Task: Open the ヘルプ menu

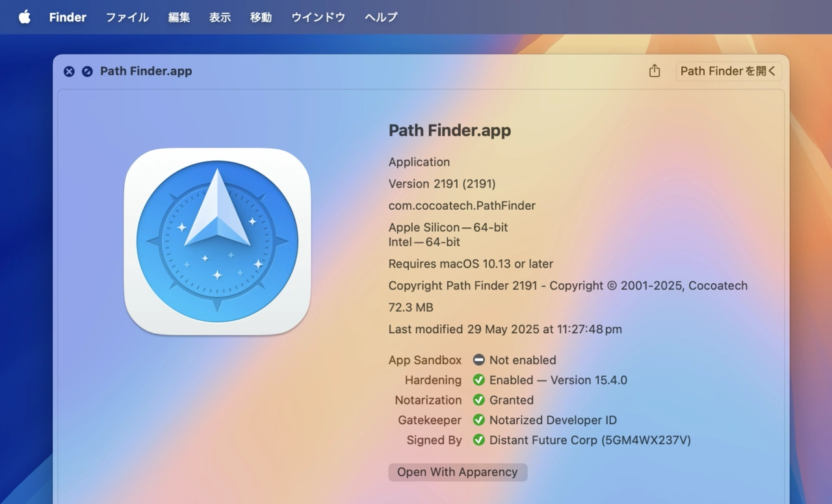Action: point(381,17)
